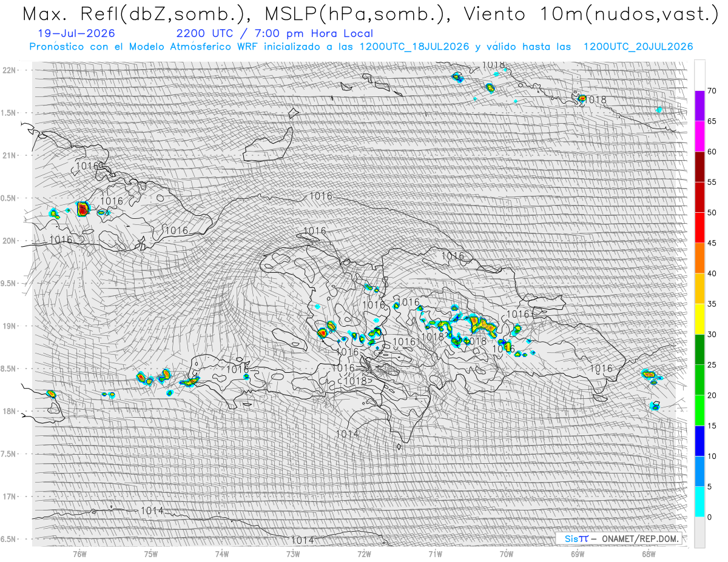
Task: Click the "70W" longitude axis label
Action: [x=507, y=554]
